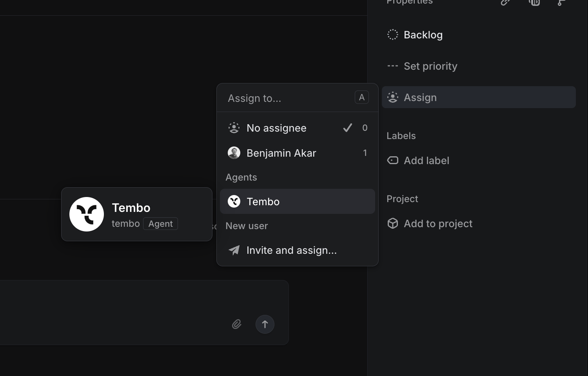Click the Add label tag icon
588x376 pixels.
392,160
